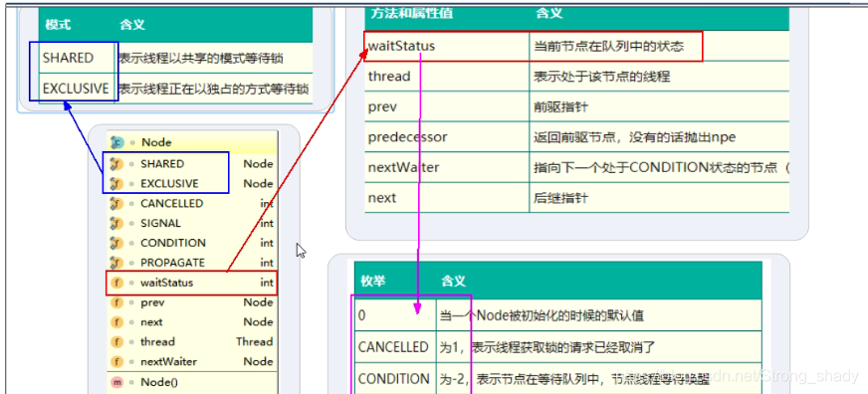Select waitStatus member in the Node structure list
Screen dimensions: 868x394
click(192, 283)
